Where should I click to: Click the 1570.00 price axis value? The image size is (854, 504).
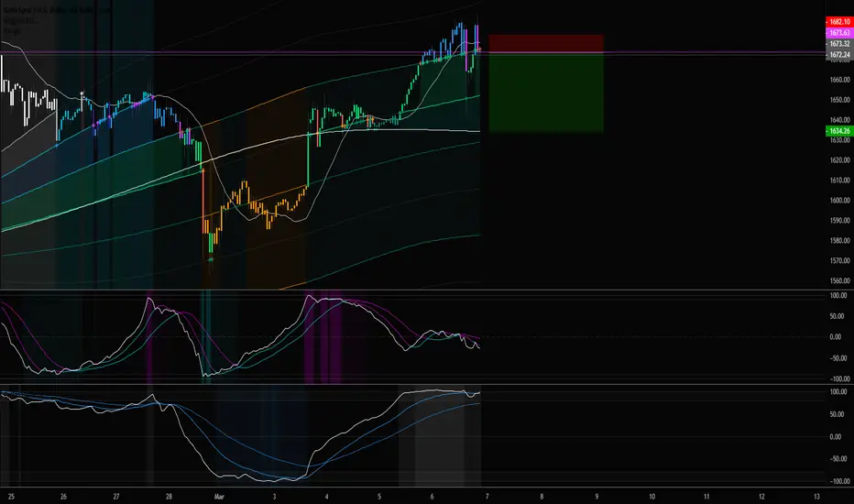pyautogui.click(x=839, y=261)
